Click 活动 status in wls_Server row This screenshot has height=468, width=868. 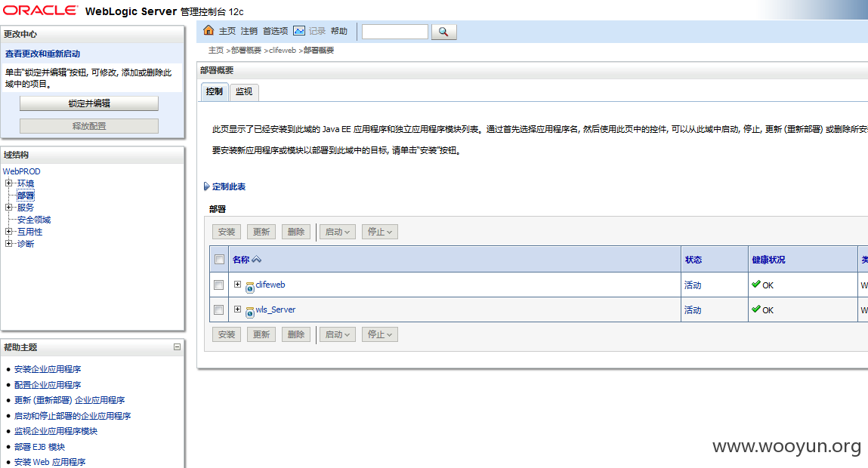pyautogui.click(x=693, y=309)
